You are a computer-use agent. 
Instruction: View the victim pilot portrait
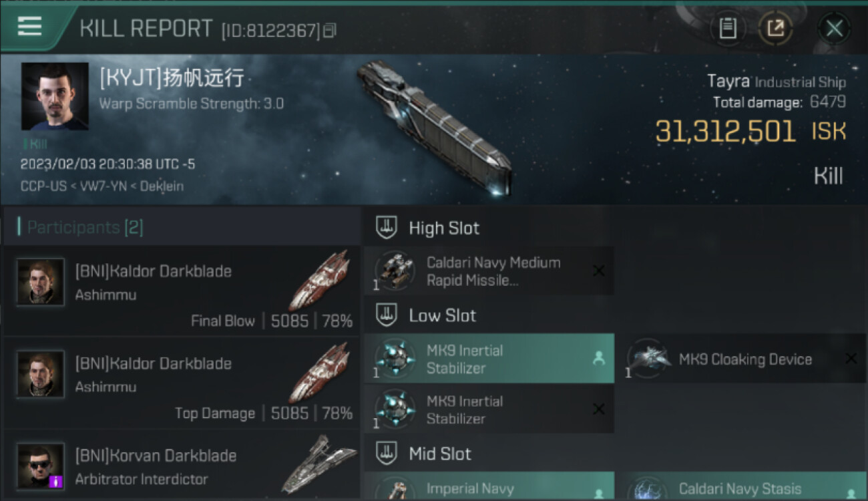[55, 96]
